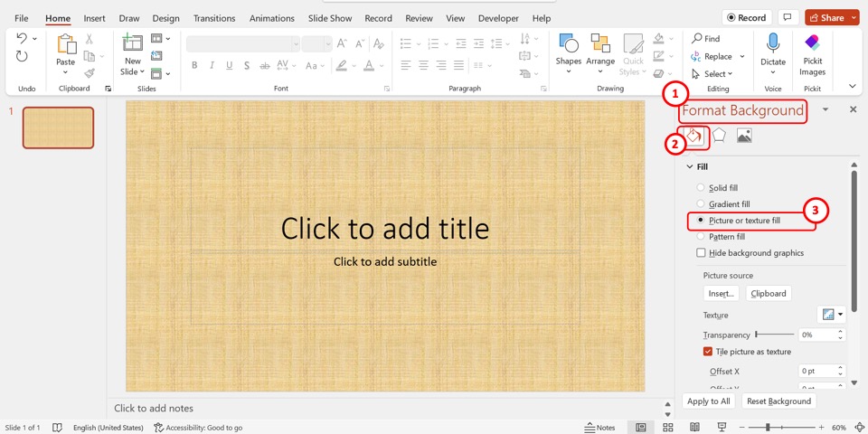868x434 pixels.
Task: Click the Paste clipboard icon
Action: [x=66, y=43]
